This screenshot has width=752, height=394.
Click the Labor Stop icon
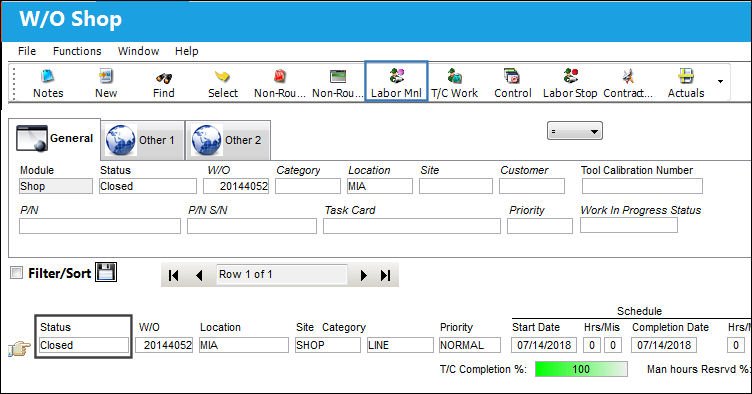tap(570, 83)
